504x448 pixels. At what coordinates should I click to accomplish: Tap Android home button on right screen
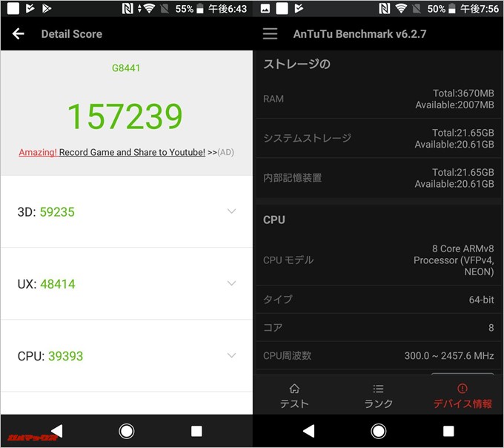pos(378,431)
